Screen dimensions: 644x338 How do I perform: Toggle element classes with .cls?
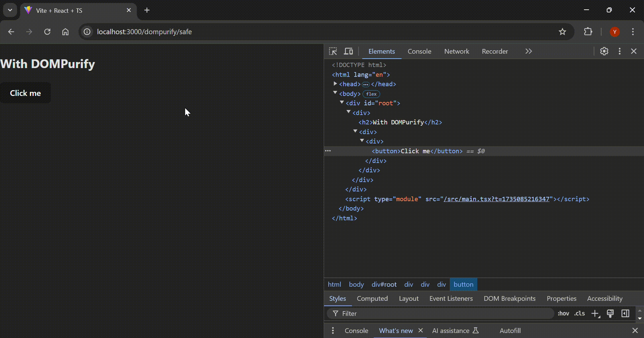[x=579, y=313]
